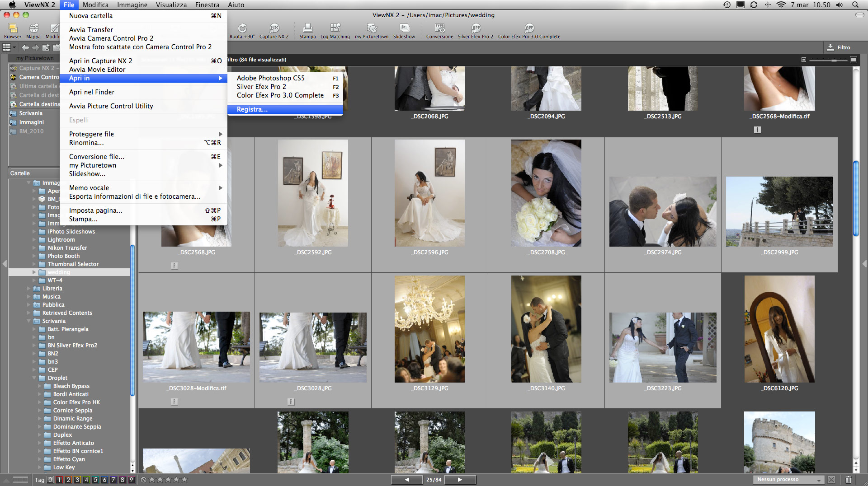Select Lightroom folder in tree
The height and width of the screenshot is (486, 868).
click(61, 240)
